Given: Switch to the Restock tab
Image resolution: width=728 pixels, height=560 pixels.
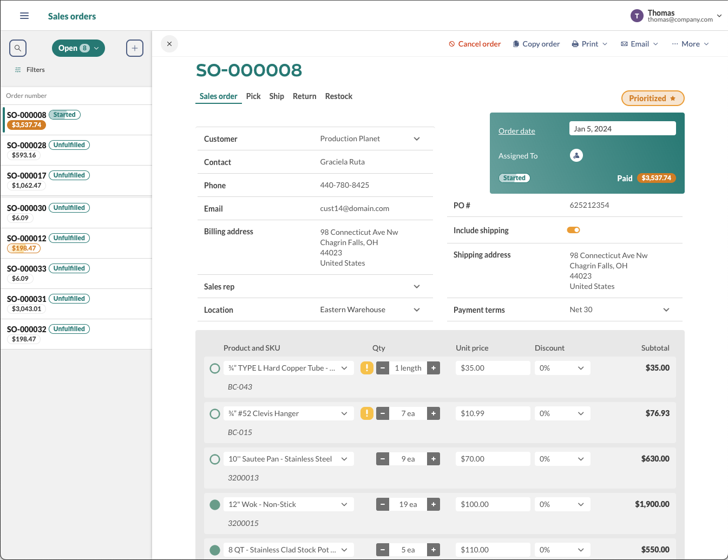Looking at the screenshot, I should (x=339, y=96).
